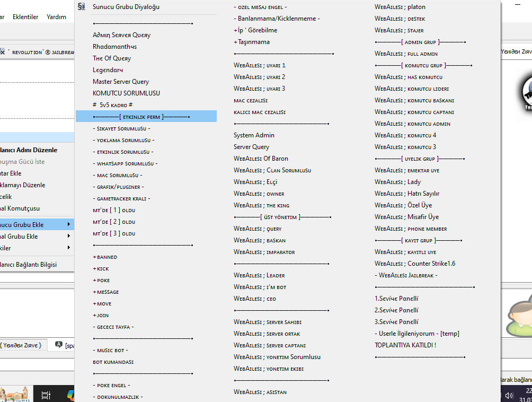Screen dimensions: 532x402
Task: Choose the Legendary server group
Action: (x=108, y=70)
